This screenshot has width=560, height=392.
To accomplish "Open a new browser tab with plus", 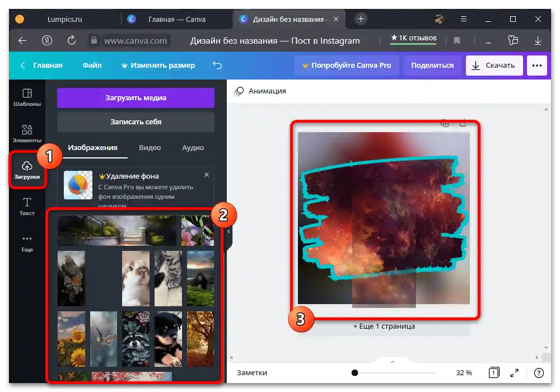I will pos(361,19).
